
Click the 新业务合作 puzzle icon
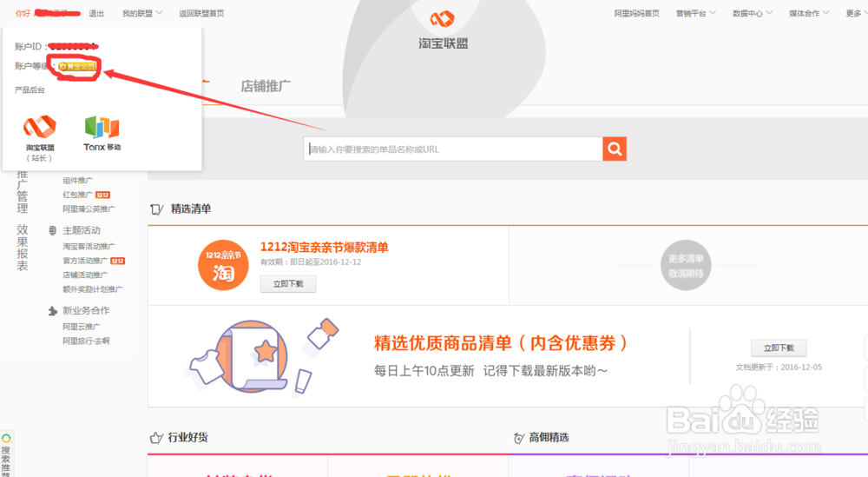(x=53, y=311)
